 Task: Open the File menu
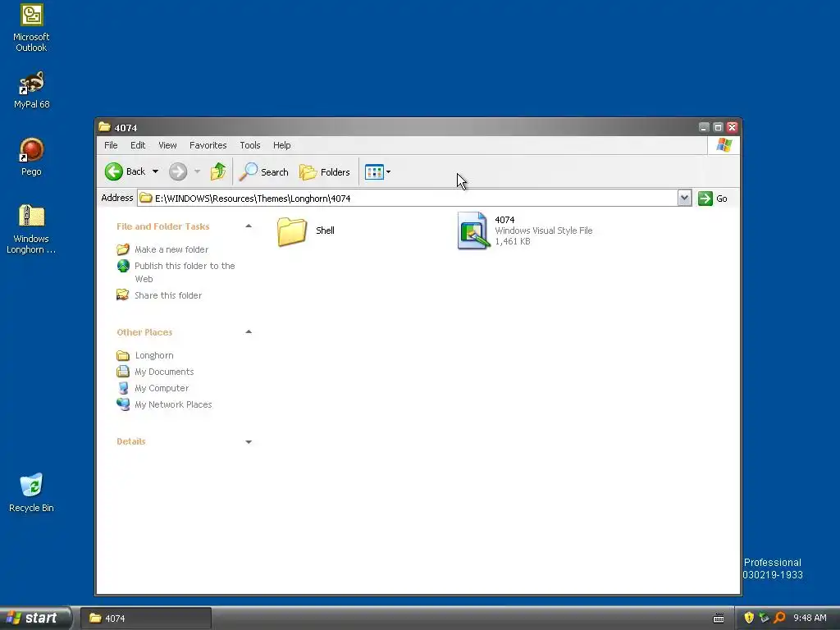(x=111, y=145)
